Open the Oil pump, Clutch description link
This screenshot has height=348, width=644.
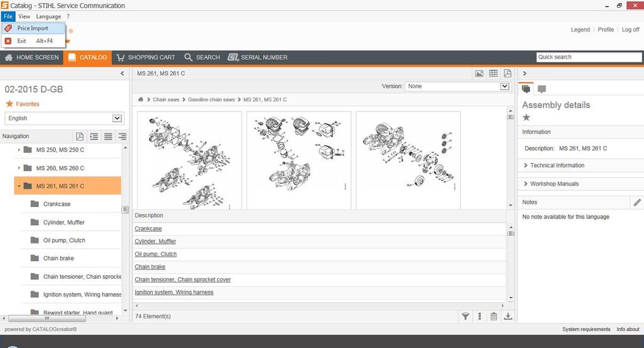click(156, 254)
